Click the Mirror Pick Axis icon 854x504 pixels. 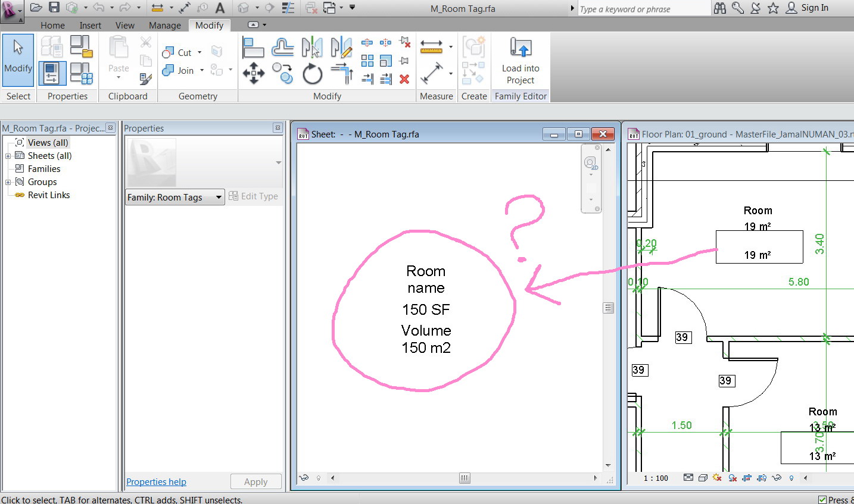(x=312, y=48)
